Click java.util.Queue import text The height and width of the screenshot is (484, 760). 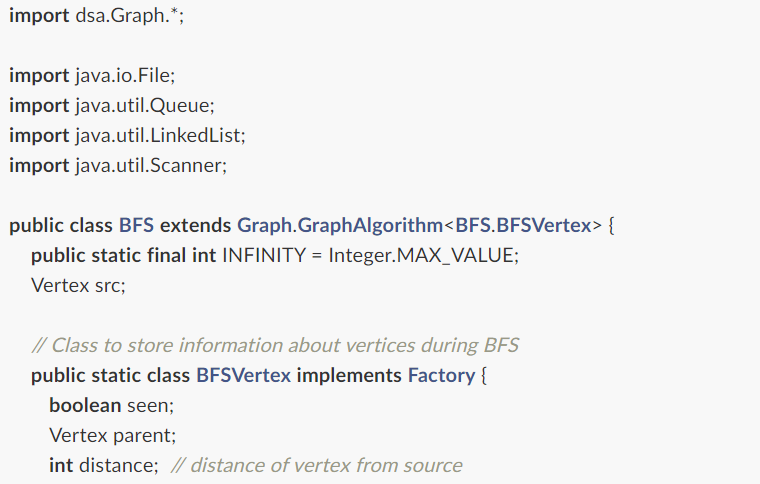[144, 106]
